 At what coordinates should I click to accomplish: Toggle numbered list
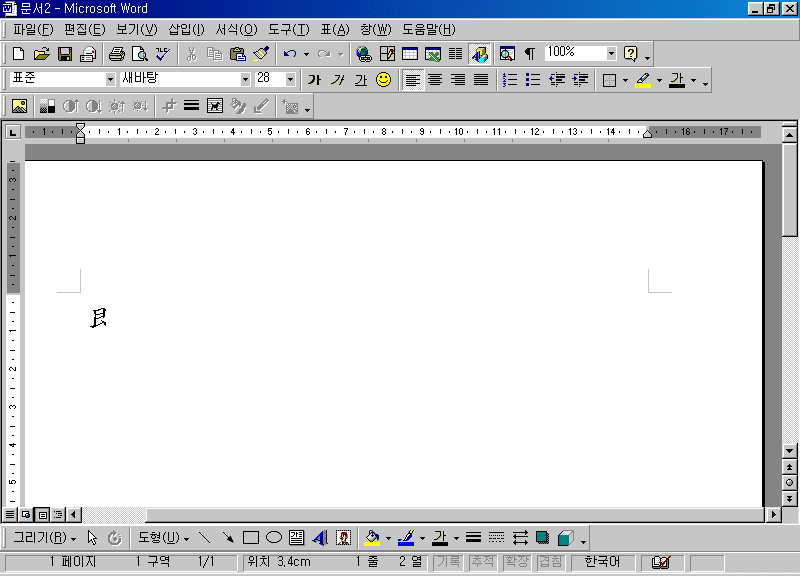coord(510,80)
